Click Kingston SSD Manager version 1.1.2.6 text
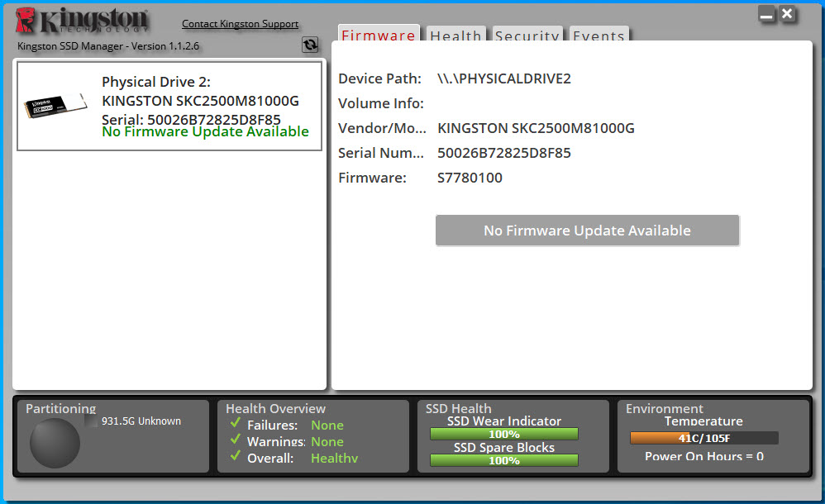 pyautogui.click(x=108, y=45)
